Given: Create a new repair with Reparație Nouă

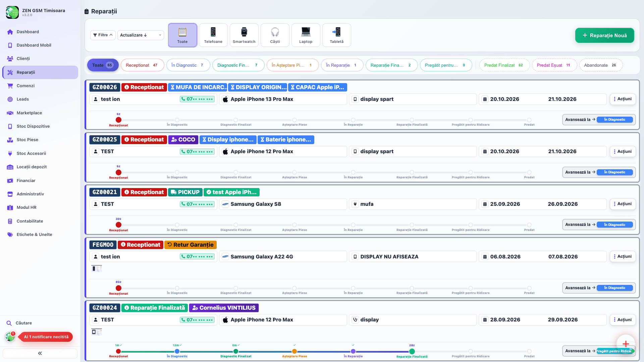Looking at the screenshot, I should (x=604, y=35).
